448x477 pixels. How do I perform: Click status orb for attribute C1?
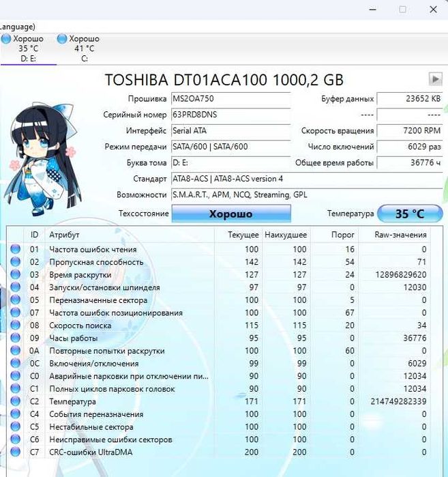[16, 388]
